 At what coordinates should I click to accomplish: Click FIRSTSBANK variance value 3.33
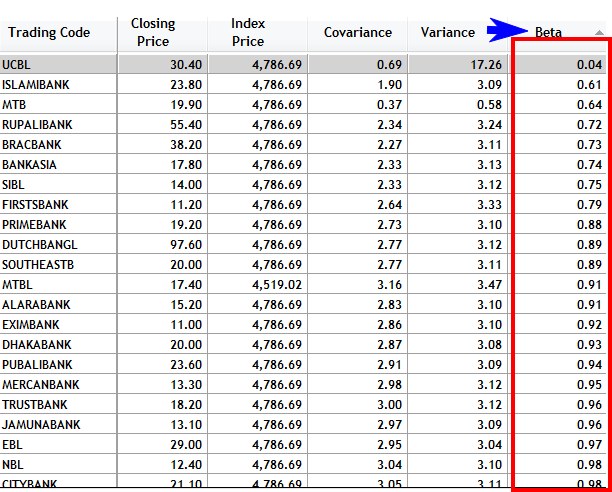489,204
